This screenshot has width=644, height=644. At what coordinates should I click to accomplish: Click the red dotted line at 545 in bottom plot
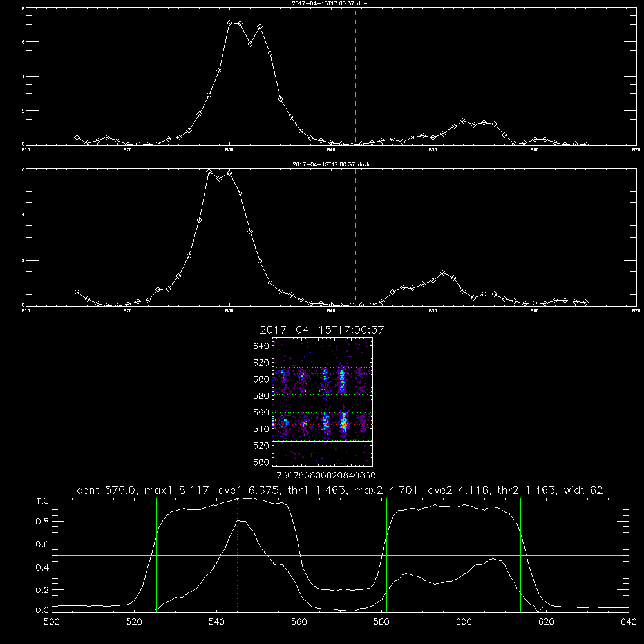[238, 555]
